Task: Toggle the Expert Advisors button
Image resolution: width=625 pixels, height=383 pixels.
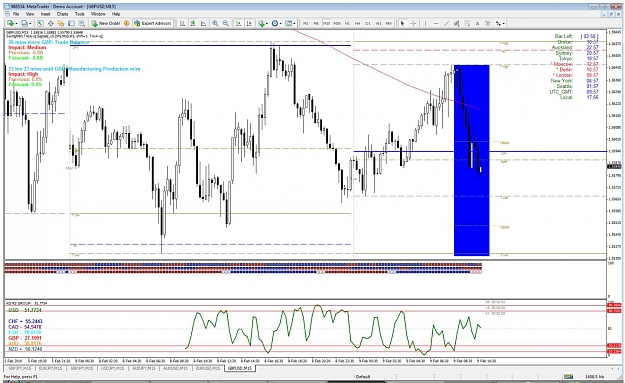Action: point(153,23)
